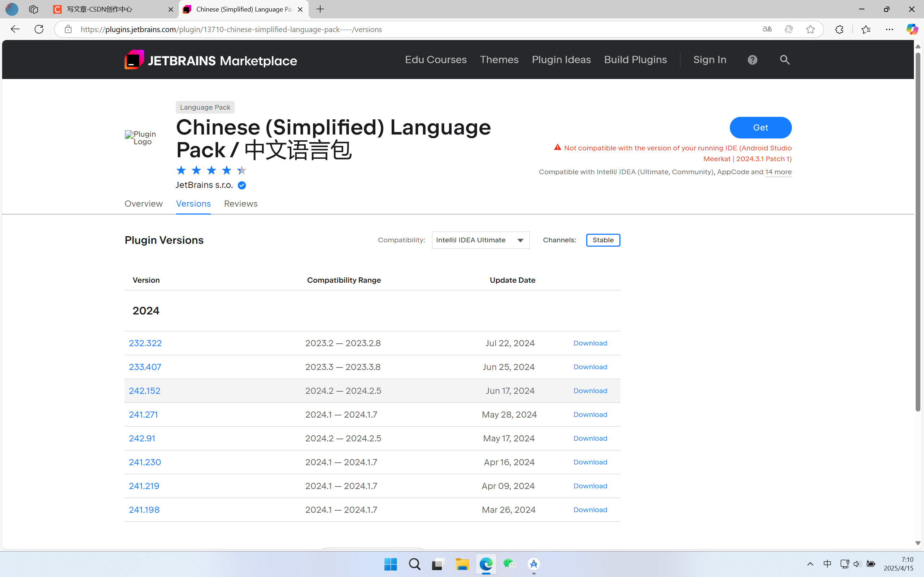Click the blue Get button
The width and height of the screenshot is (924, 577).
point(760,127)
